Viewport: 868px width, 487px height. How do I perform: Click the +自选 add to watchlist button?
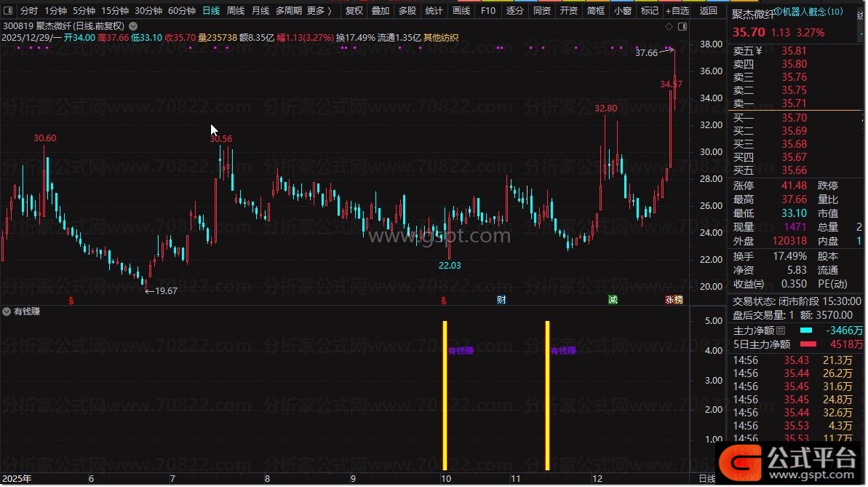point(677,11)
